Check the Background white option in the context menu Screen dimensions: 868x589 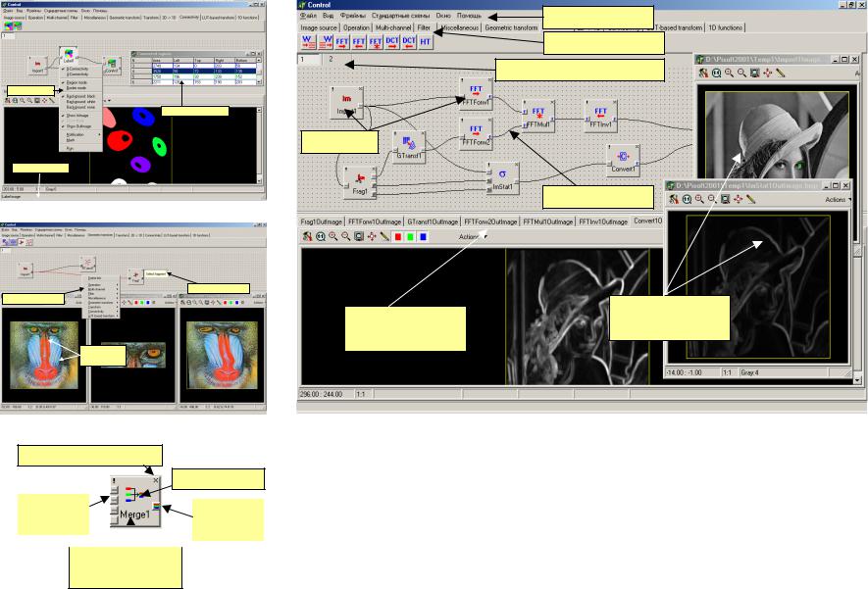(x=80, y=102)
